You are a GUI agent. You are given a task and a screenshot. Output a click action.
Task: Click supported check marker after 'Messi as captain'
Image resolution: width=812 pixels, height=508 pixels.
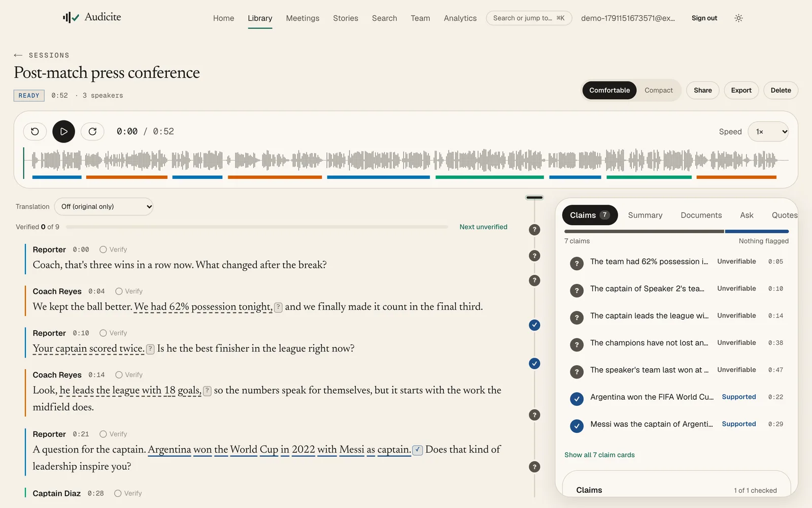click(417, 450)
